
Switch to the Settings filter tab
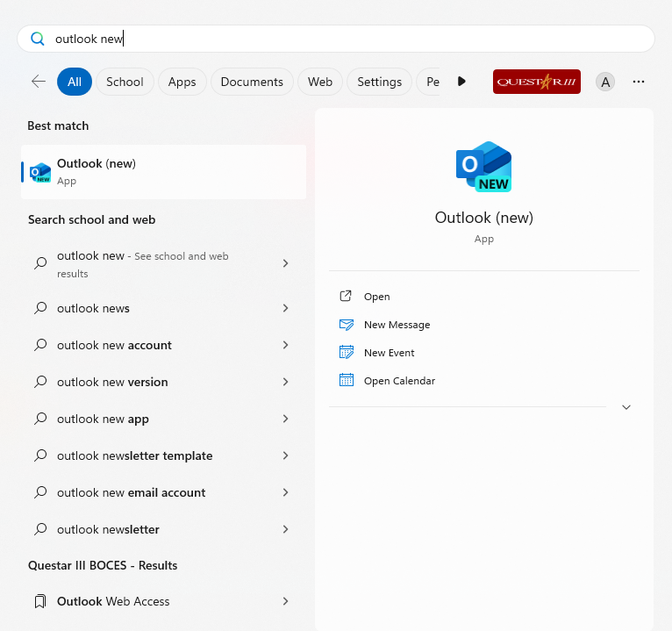379,82
